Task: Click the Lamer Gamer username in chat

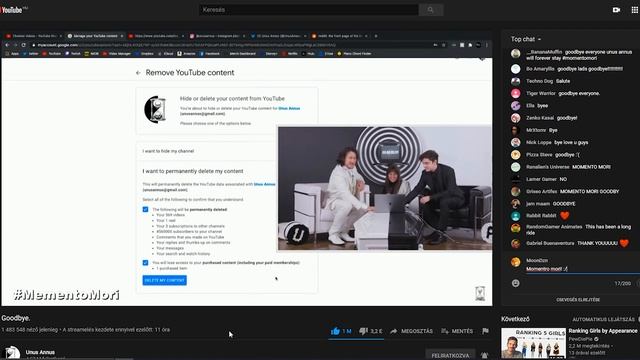Action: pos(541,179)
